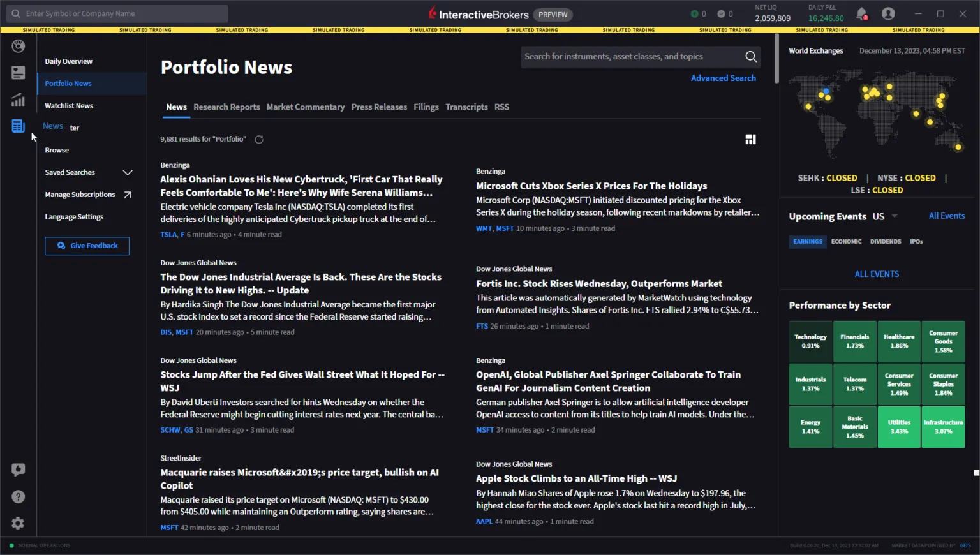
Task: Refresh the Portfolio results list
Action: point(259,139)
